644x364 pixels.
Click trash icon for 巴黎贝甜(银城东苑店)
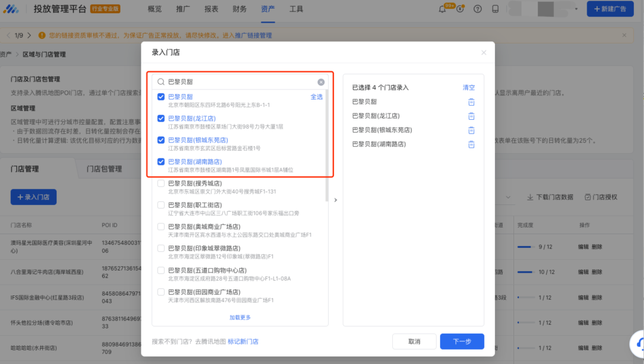(x=471, y=130)
